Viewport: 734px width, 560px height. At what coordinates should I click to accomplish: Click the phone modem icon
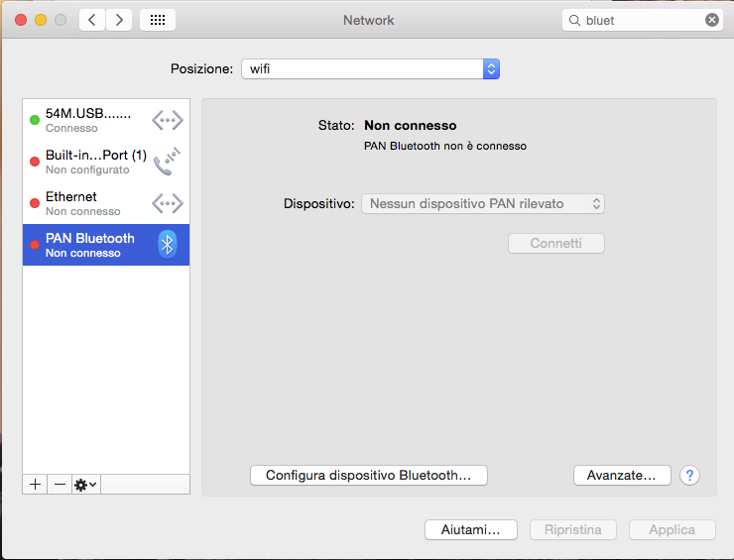[x=167, y=162]
